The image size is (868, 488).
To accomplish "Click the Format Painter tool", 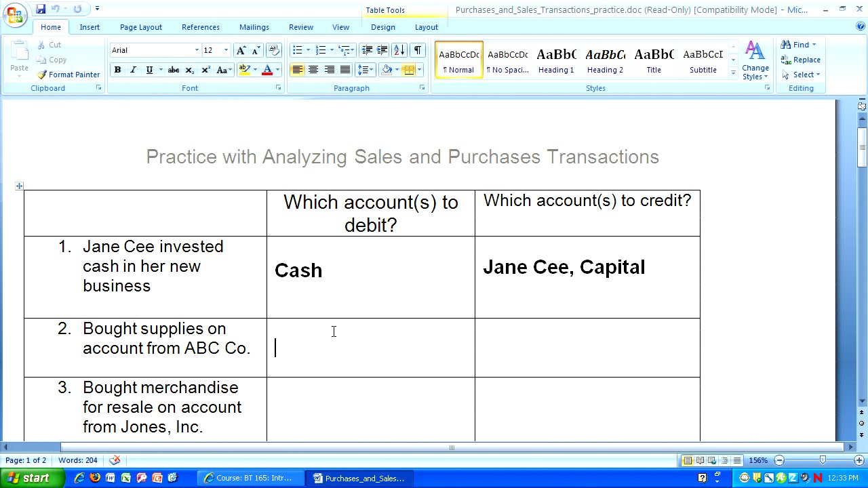I will click(68, 75).
